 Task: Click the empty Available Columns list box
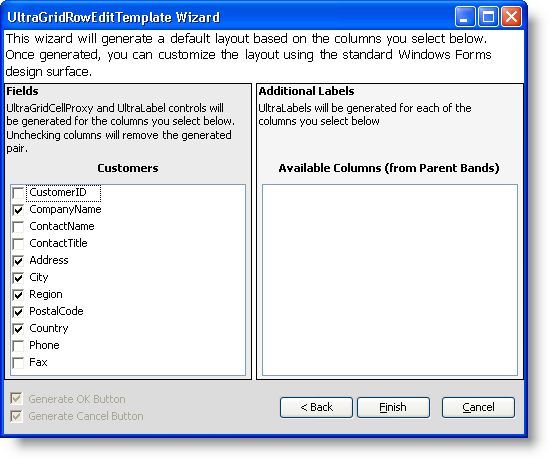(390, 280)
